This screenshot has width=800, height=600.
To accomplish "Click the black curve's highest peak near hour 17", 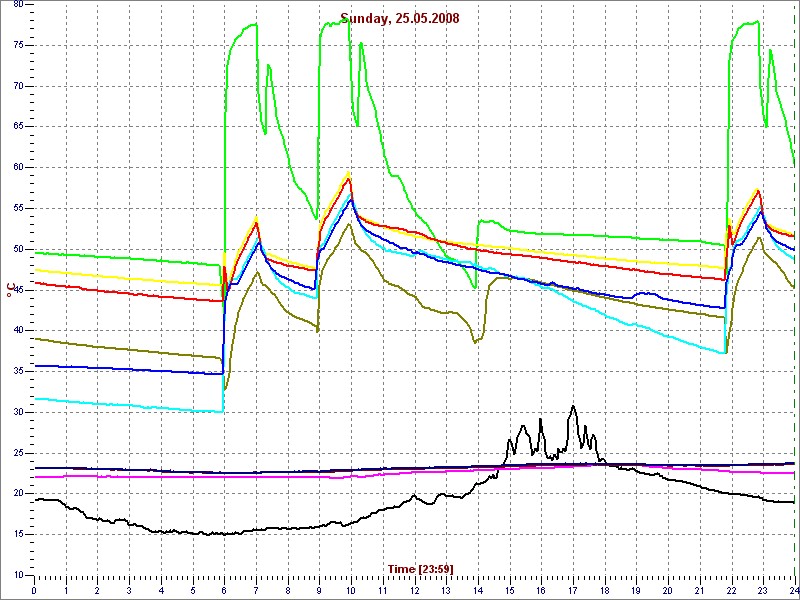I will click(x=573, y=406).
